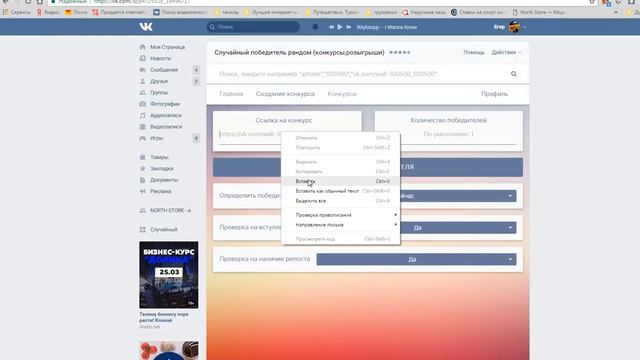Choose Отменить in context menu

click(341, 138)
